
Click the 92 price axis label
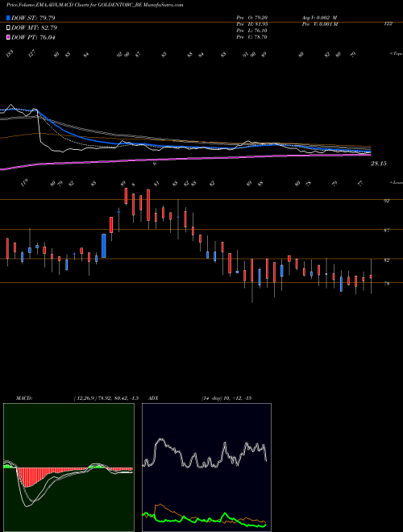click(386, 201)
